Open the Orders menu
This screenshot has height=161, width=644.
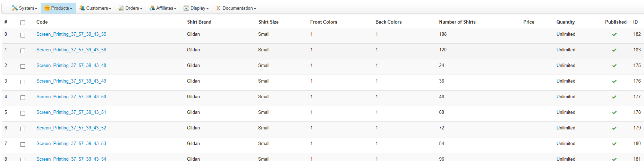click(x=134, y=8)
